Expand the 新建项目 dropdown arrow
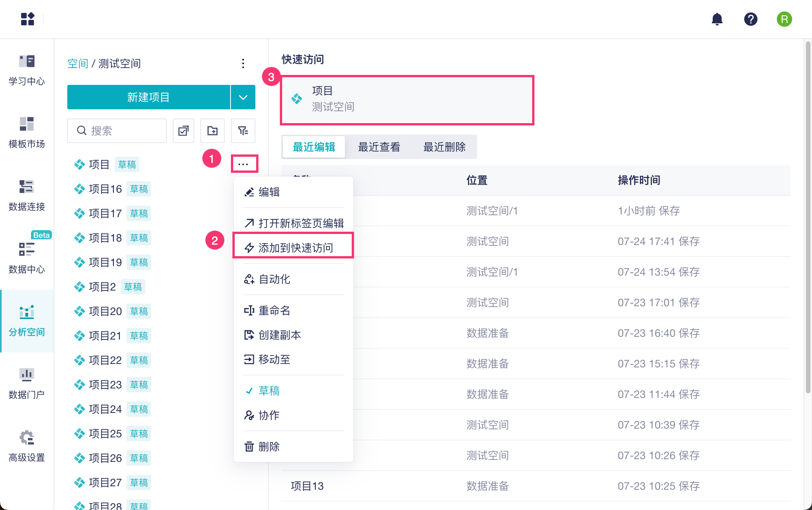This screenshot has width=812, height=510. 243,97
